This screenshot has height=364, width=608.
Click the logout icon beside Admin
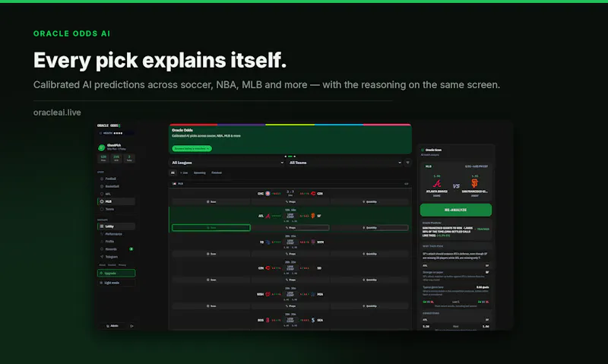coord(131,326)
